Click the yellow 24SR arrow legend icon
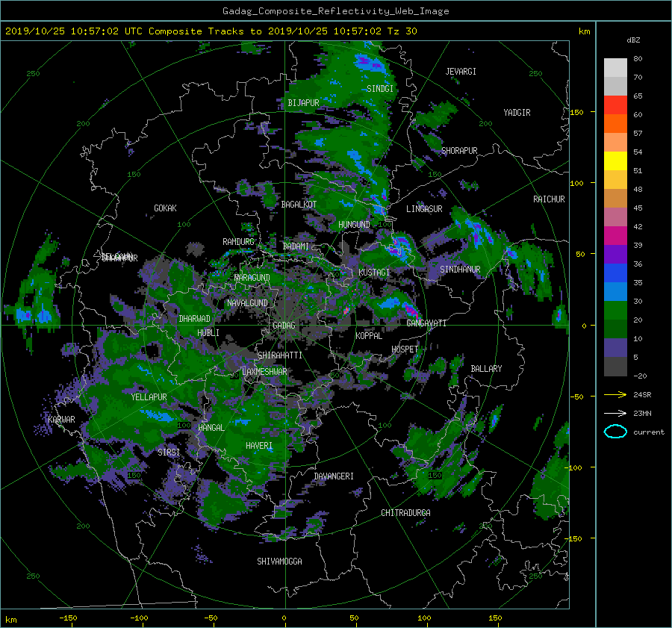Viewport: 672px width, 628px height. pyautogui.click(x=615, y=394)
